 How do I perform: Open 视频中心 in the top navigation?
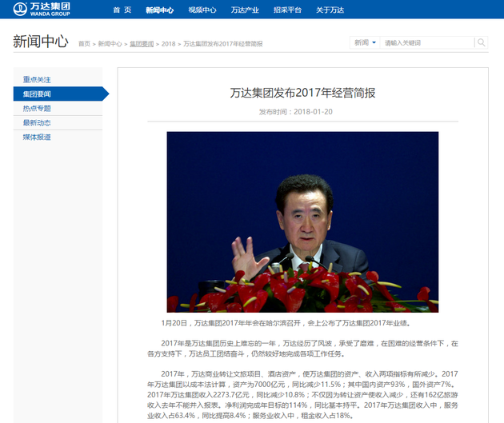tap(202, 10)
